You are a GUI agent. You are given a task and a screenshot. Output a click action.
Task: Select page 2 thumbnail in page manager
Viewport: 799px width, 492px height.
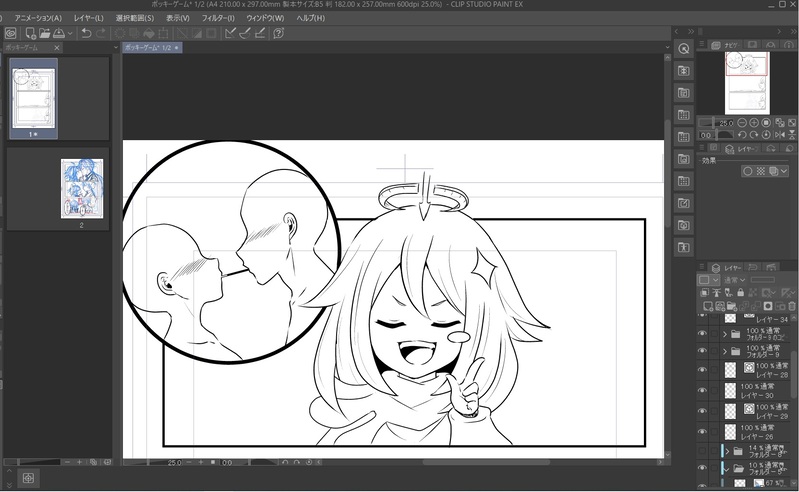(82, 189)
